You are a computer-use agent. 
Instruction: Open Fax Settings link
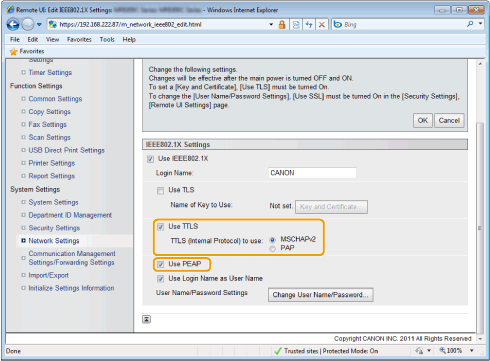(x=47, y=124)
